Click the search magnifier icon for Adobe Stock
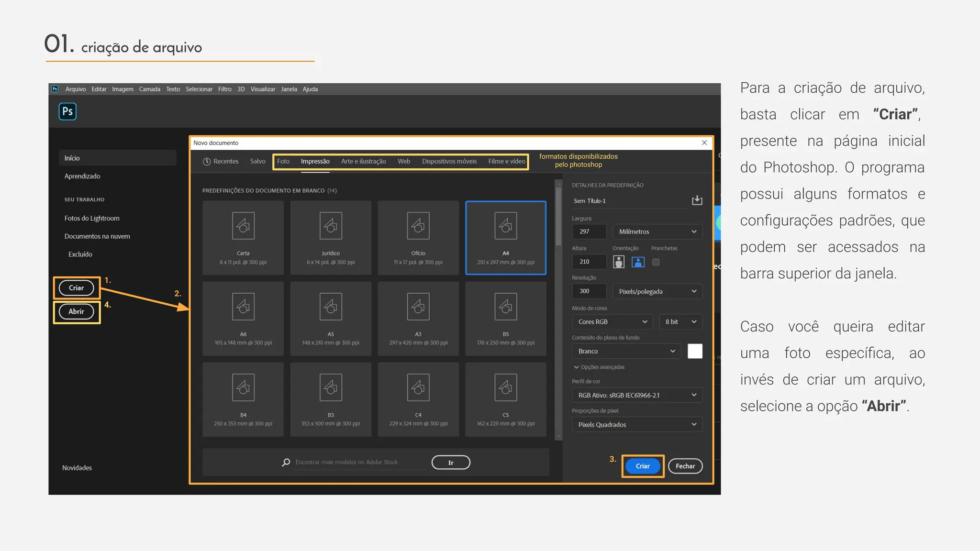Image resolution: width=980 pixels, height=551 pixels. tap(286, 462)
